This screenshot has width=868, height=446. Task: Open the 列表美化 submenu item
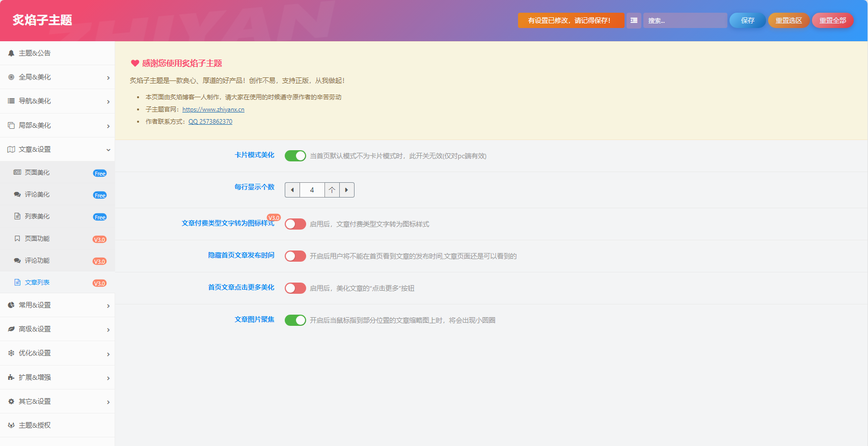tap(57, 216)
